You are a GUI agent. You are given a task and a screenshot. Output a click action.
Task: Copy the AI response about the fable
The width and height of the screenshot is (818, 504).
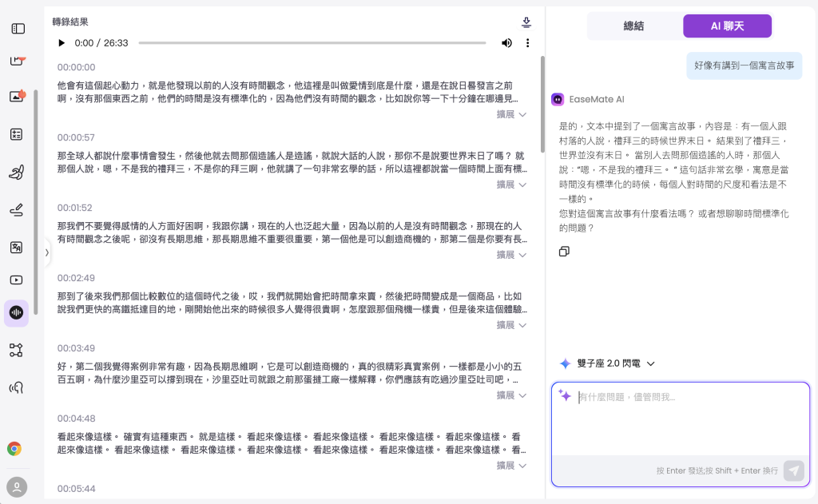[x=564, y=252]
